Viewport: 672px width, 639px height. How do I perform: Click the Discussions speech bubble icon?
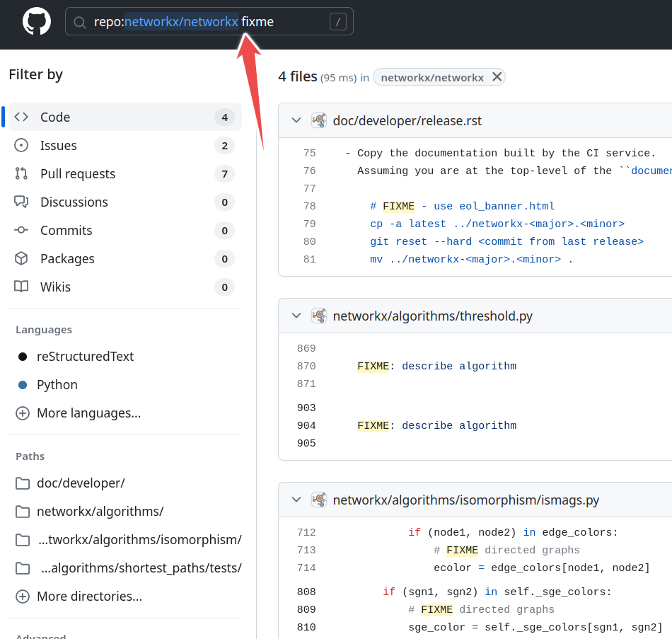(x=21, y=202)
